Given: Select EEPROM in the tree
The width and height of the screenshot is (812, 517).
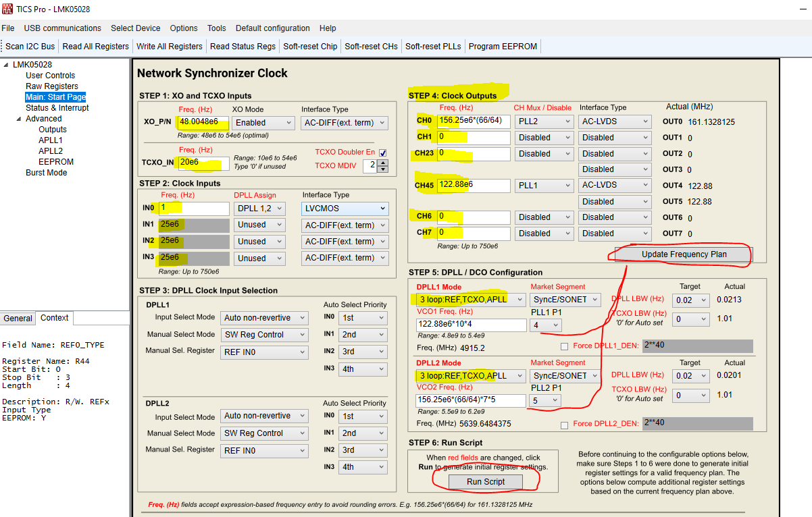Looking at the screenshot, I should click(56, 162).
